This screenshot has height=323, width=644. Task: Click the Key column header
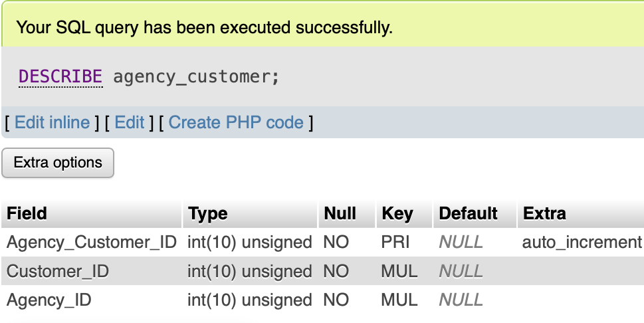(x=397, y=213)
